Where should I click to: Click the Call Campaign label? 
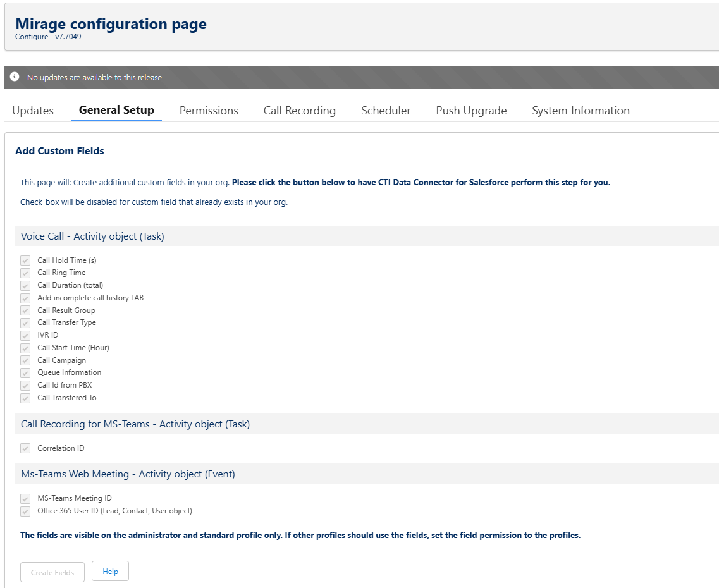[x=62, y=360]
